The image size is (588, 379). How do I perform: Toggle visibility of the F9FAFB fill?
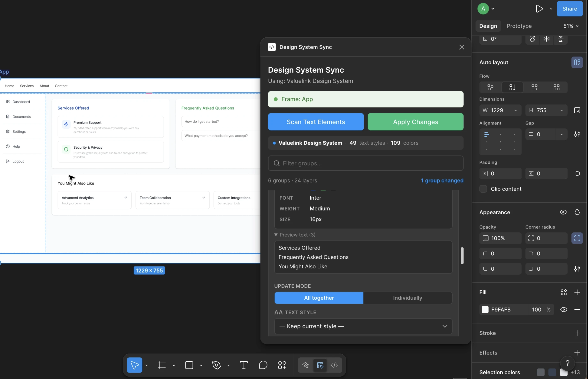click(x=564, y=309)
